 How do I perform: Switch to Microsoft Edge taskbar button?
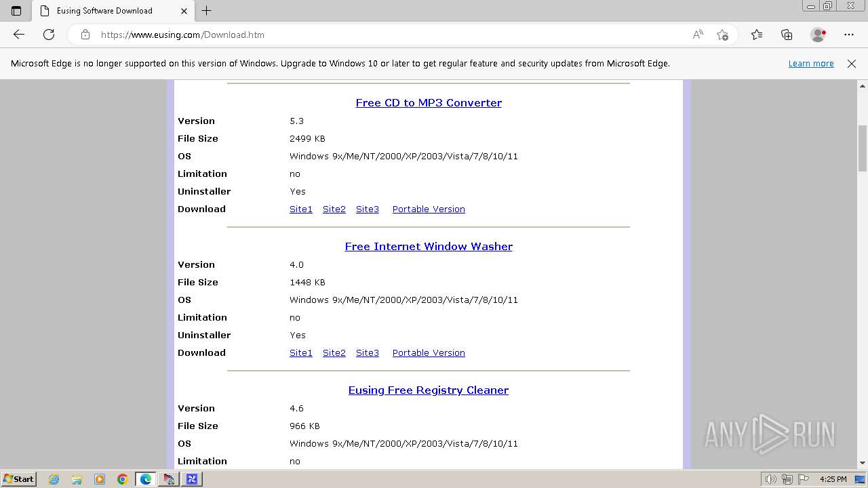click(146, 479)
